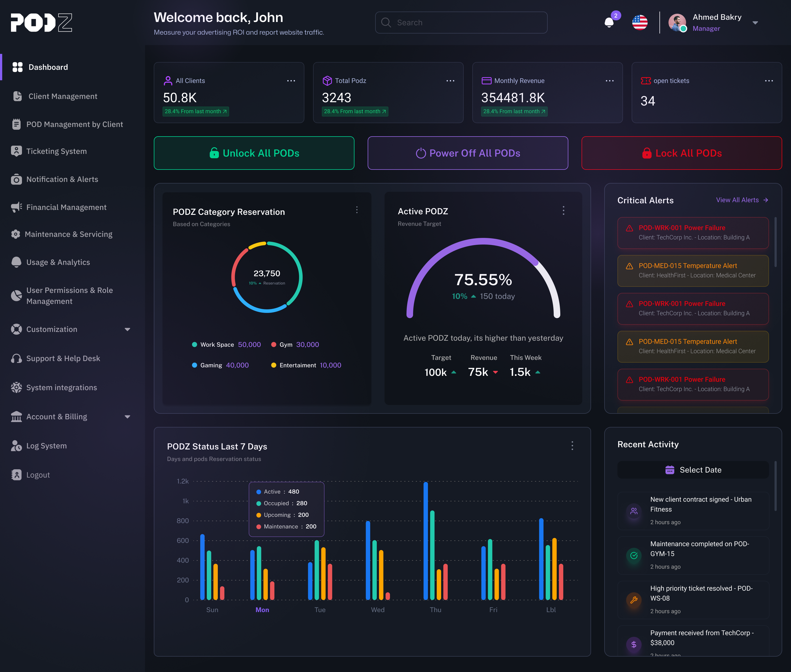Click Ahmed Bakry profile avatar
Viewport: 791px width, 672px height.
click(x=677, y=23)
